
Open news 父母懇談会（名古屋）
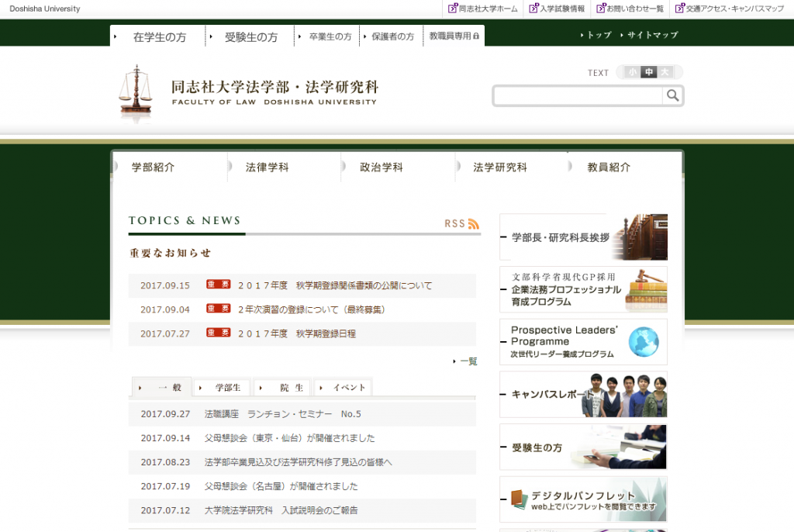click(281, 486)
